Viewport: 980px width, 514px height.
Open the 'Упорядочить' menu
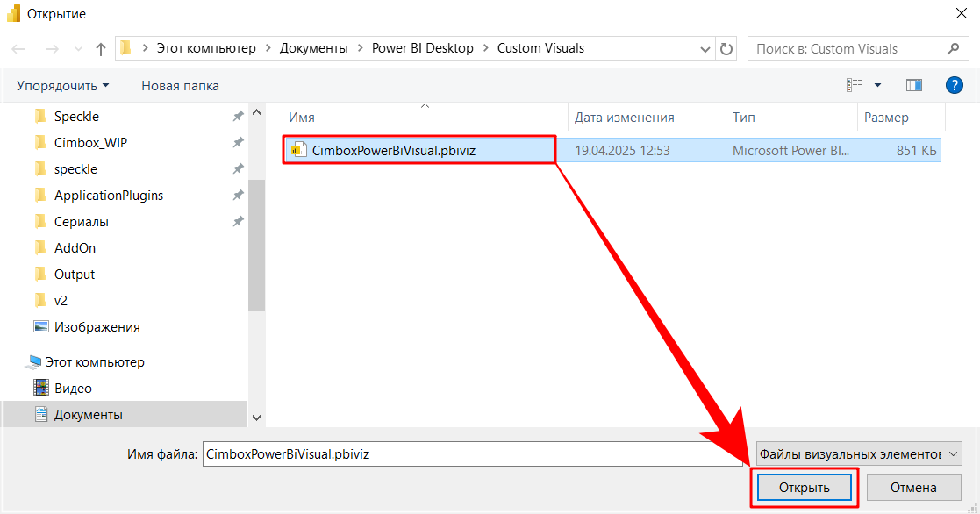tap(62, 86)
